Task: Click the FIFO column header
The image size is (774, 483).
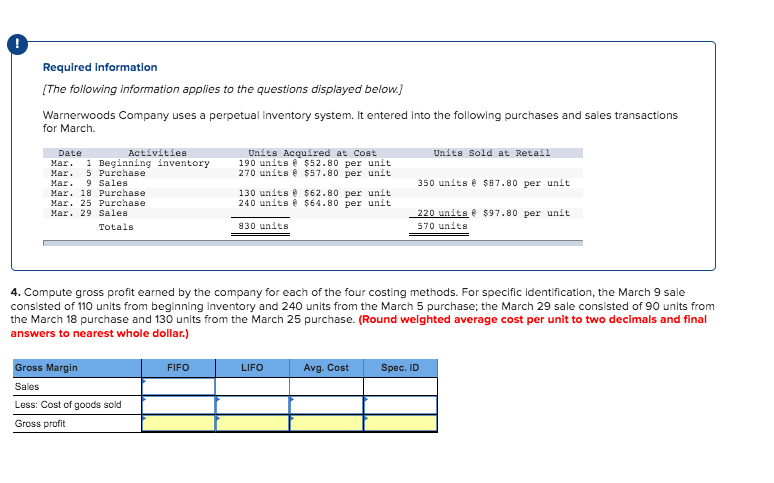Action: click(178, 368)
